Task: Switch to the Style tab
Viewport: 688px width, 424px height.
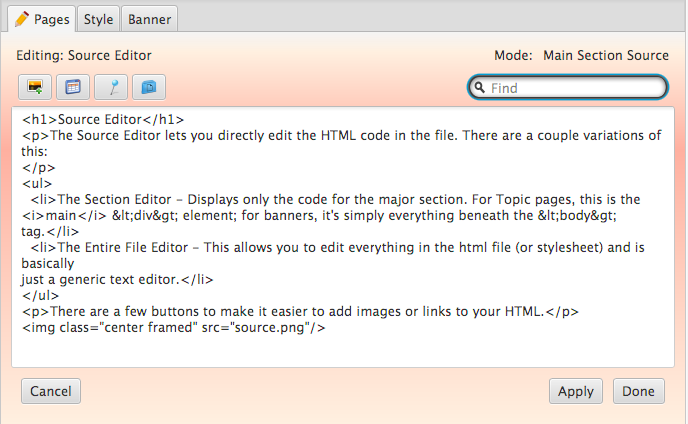Action: [x=98, y=18]
